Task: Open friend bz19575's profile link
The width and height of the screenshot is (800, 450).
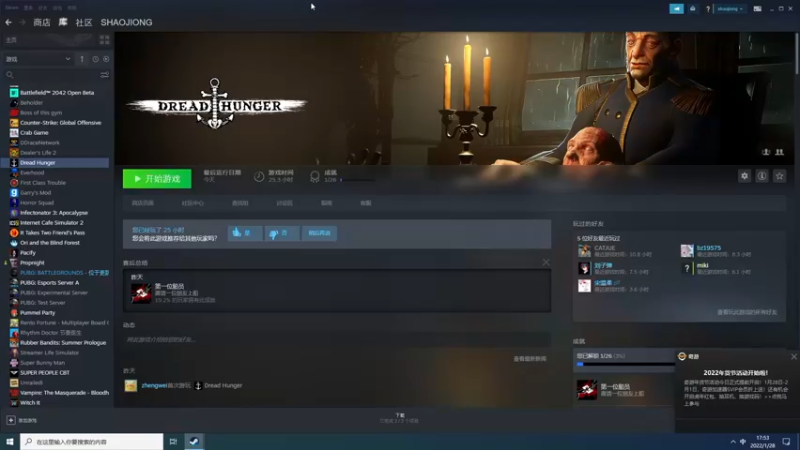Action: coord(709,247)
